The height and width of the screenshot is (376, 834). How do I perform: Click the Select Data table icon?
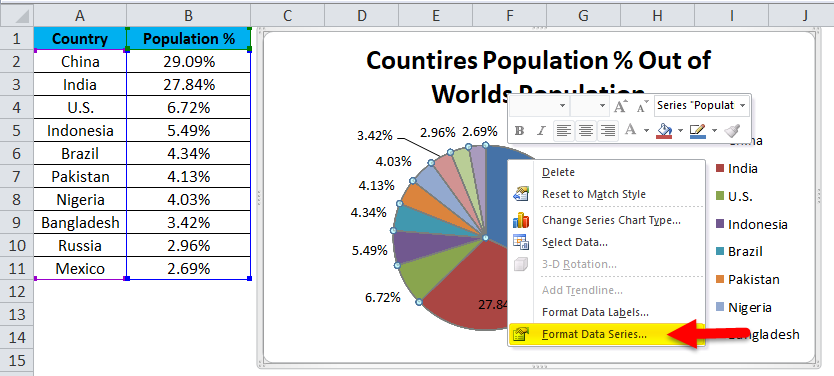click(521, 242)
